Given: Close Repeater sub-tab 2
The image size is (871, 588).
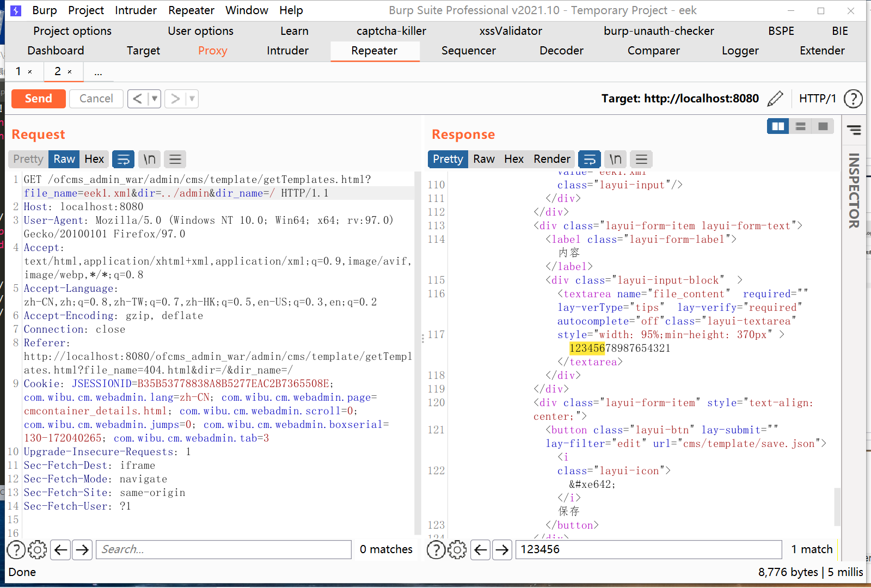Looking at the screenshot, I should click(70, 72).
